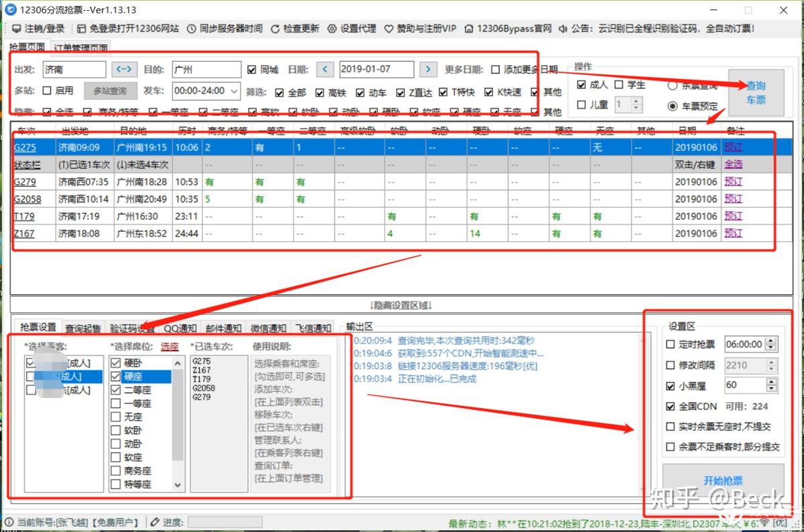804x532 pixels.
Task: Open 12306Bypass官网 home toolbar item
Action: [x=508, y=29]
